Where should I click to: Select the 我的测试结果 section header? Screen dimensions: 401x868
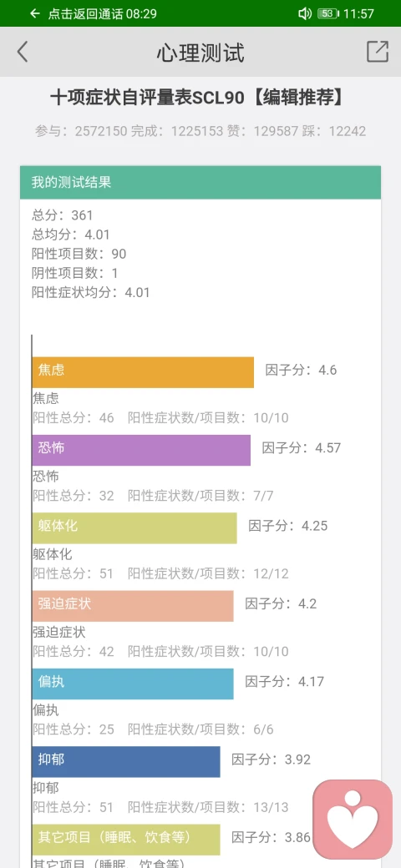200,182
